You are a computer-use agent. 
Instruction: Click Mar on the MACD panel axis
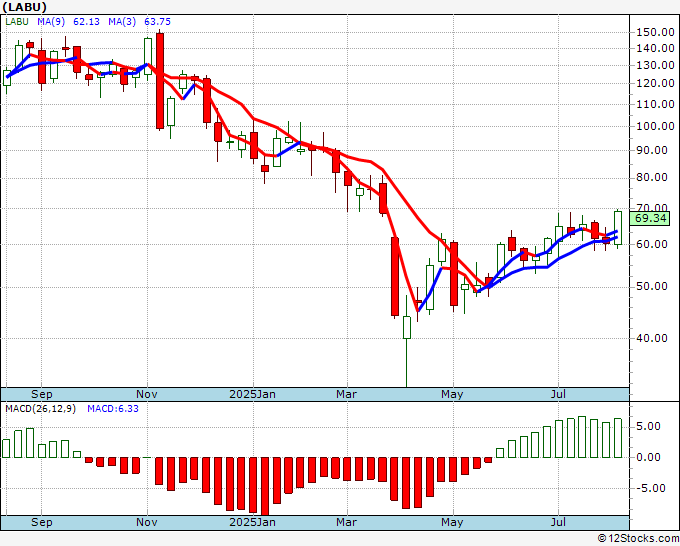coord(347,522)
